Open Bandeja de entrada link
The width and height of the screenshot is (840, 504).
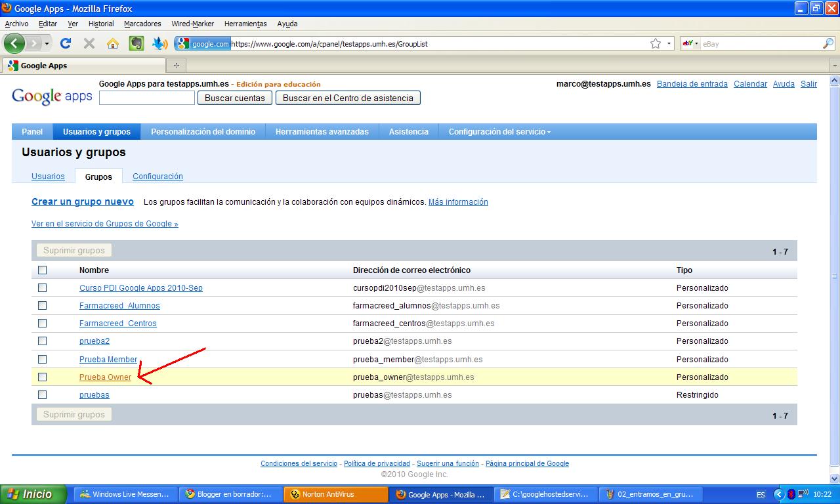click(x=692, y=84)
